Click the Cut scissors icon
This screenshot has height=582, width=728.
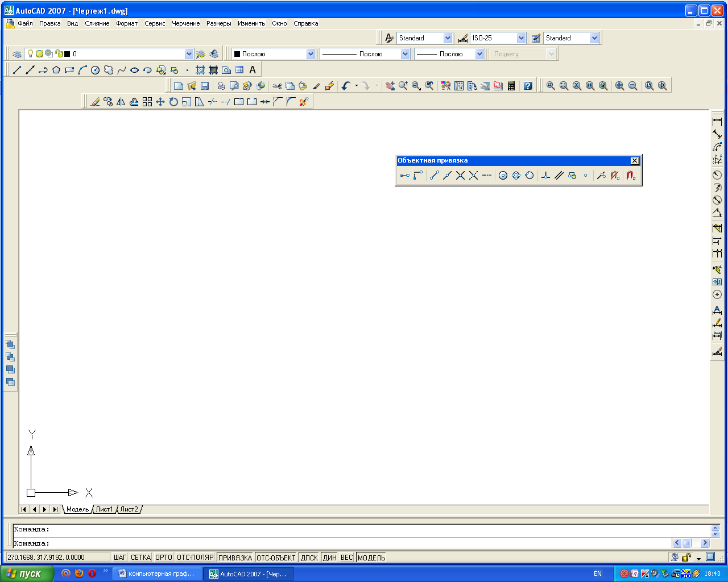tap(277, 86)
